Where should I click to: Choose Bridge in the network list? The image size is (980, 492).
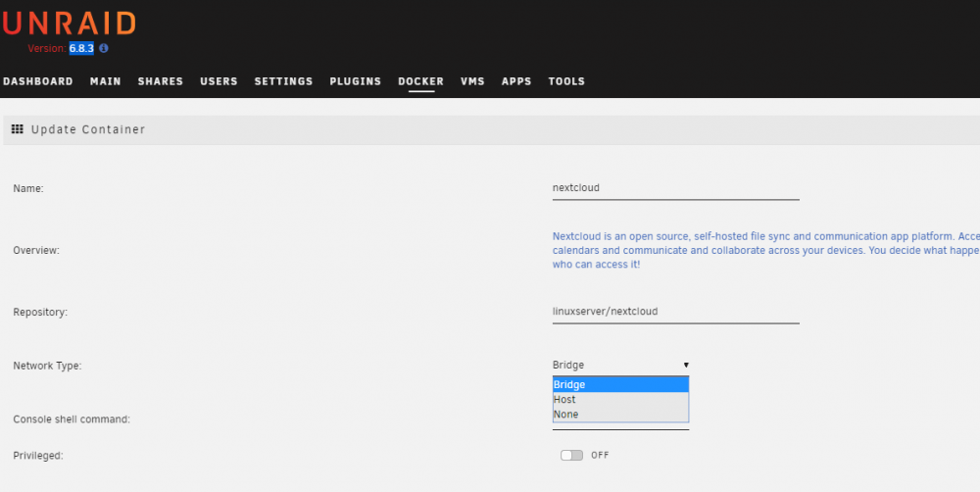620,384
